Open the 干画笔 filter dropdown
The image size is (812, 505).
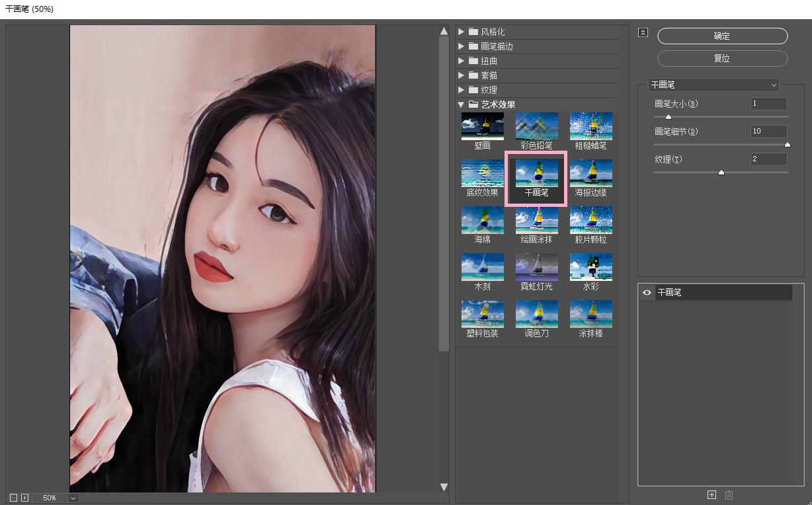point(713,85)
